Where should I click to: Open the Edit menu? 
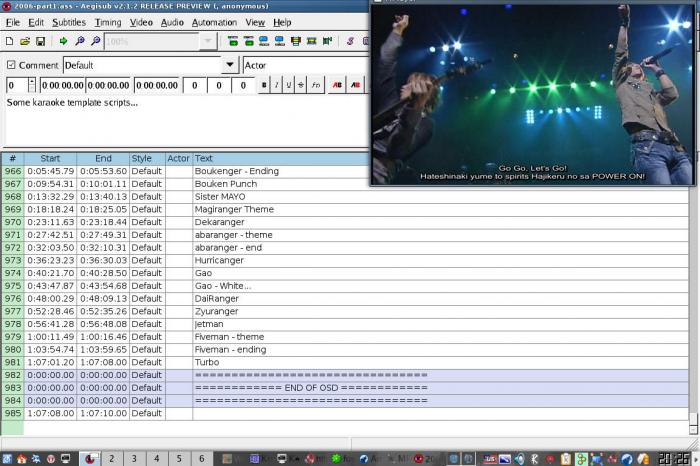click(x=36, y=22)
